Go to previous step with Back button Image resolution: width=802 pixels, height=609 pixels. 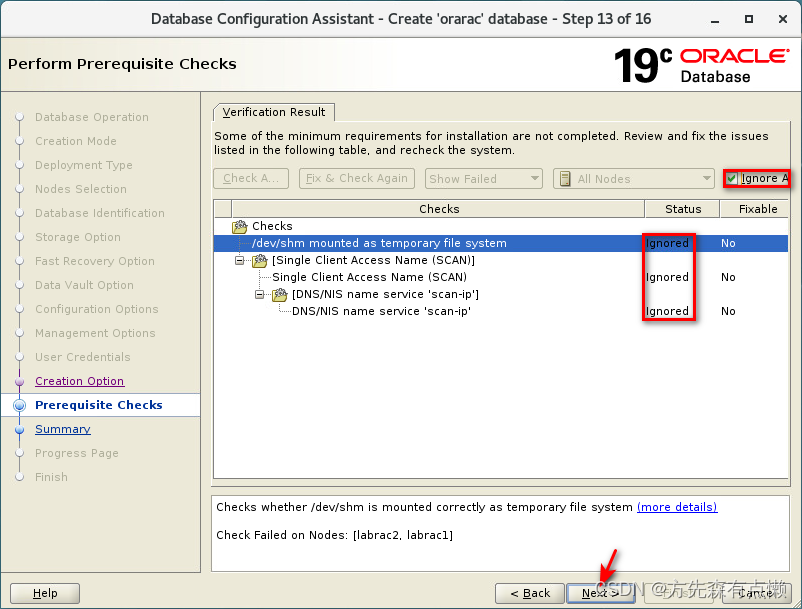(530, 593)
